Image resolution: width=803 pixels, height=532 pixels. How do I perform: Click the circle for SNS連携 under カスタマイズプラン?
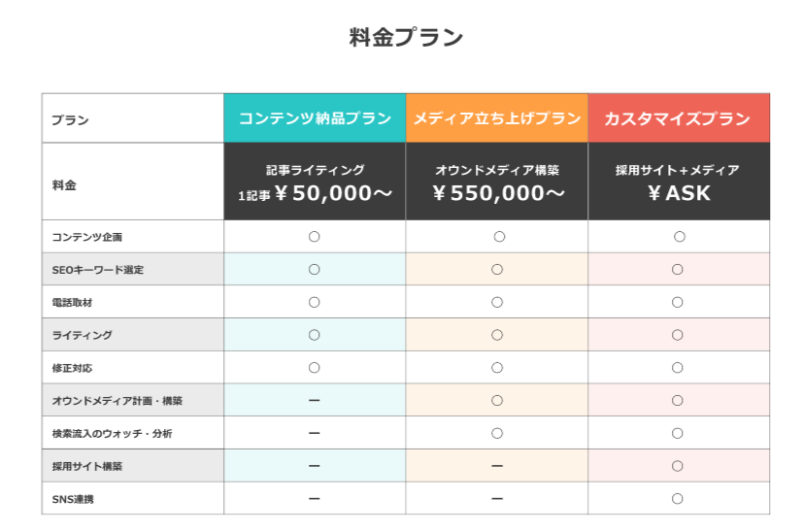coord(678,499)
